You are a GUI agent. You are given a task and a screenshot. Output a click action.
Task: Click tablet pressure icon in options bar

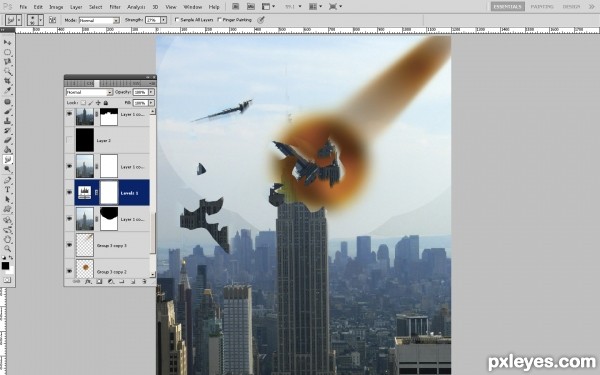tap(261, 20)
